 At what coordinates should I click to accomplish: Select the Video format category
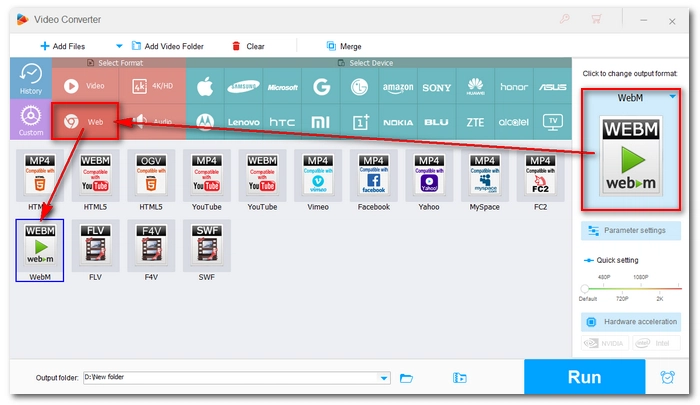tap(85, 86)
